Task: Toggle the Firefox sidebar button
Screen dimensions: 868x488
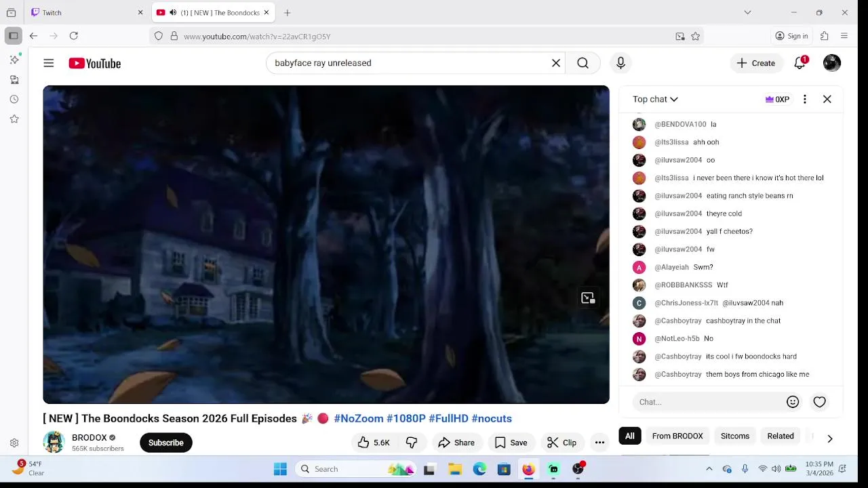Action: click(x=14, y=36)
